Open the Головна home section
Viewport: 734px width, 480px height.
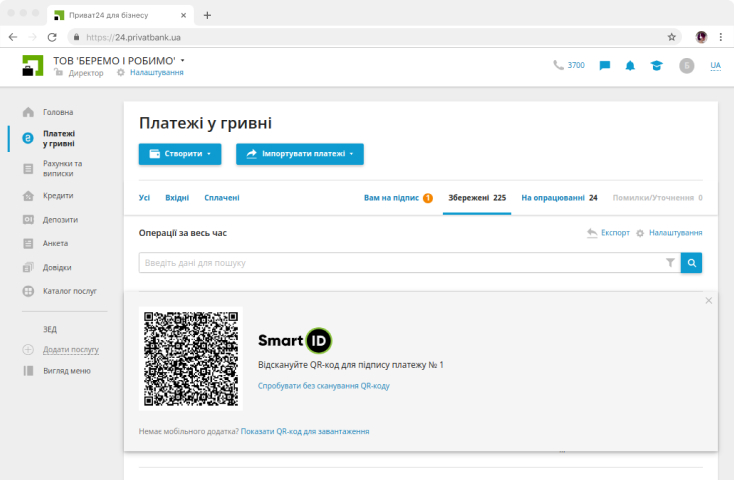[x=58, y=112]
